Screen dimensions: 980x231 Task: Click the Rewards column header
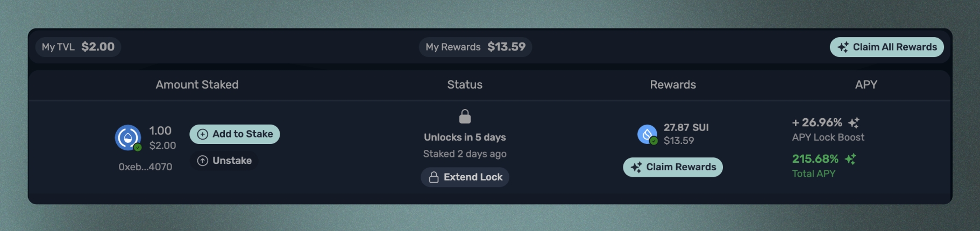point(672,85)
